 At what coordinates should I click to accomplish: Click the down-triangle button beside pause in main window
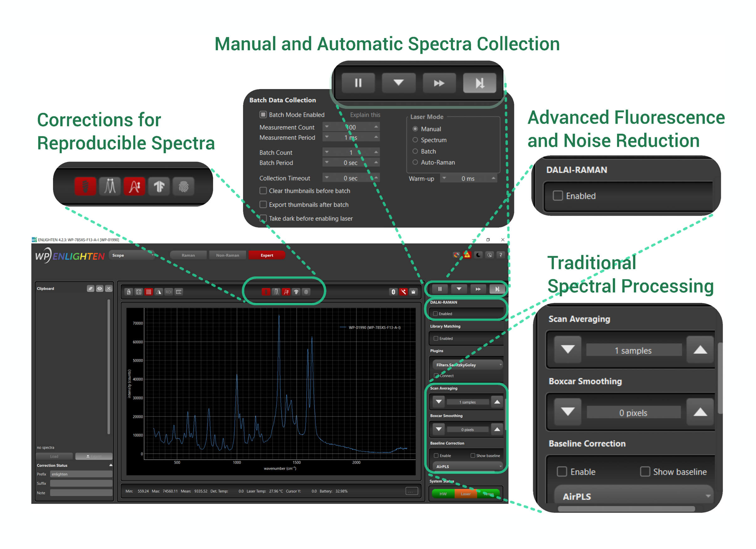[459, 289]
